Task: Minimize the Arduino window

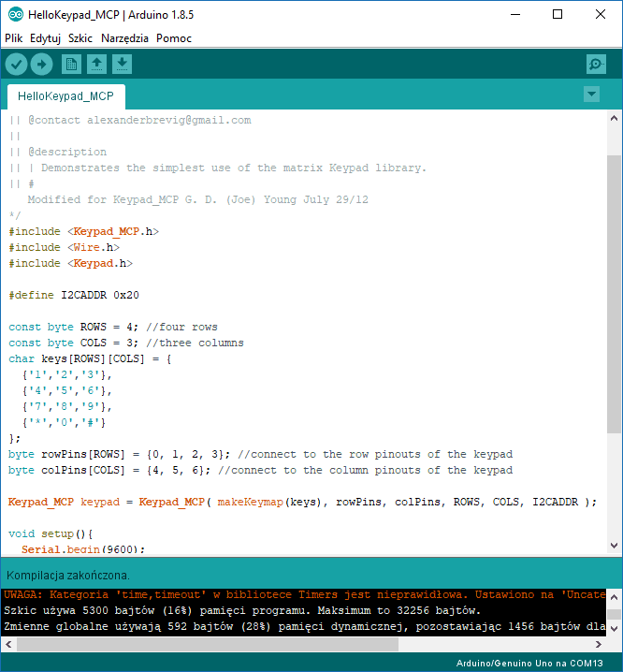Action: click(515, 15)
